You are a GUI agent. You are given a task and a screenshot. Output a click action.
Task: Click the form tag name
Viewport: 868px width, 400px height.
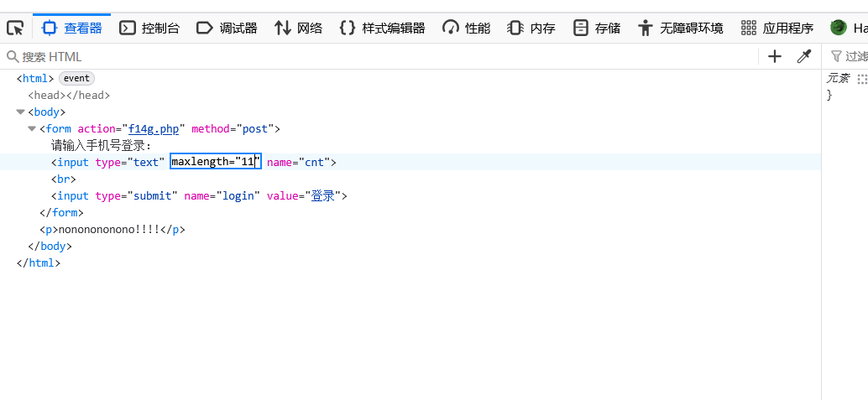pos(59,129)
